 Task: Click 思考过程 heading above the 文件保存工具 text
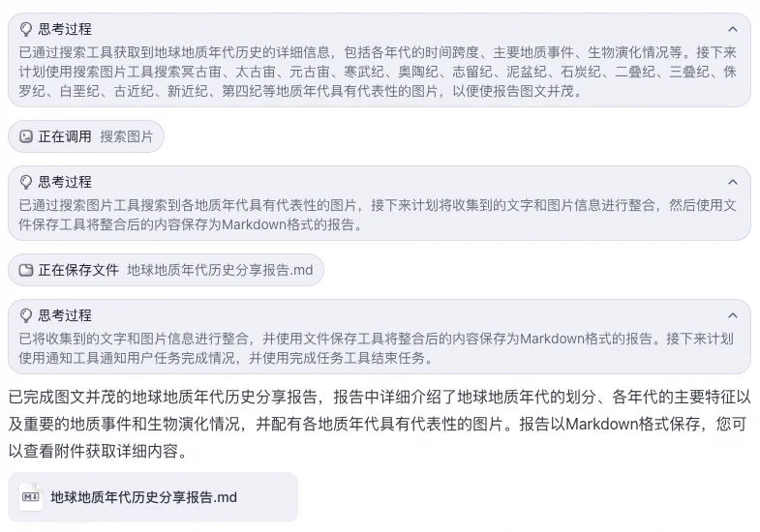pyautogui.click(x=65, y=182)
